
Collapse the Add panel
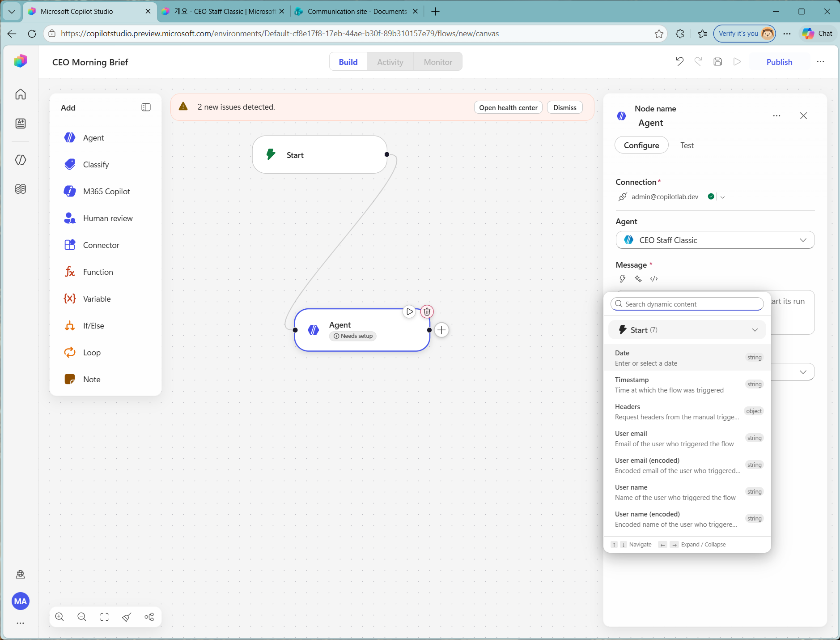click(x=146, y=107)
